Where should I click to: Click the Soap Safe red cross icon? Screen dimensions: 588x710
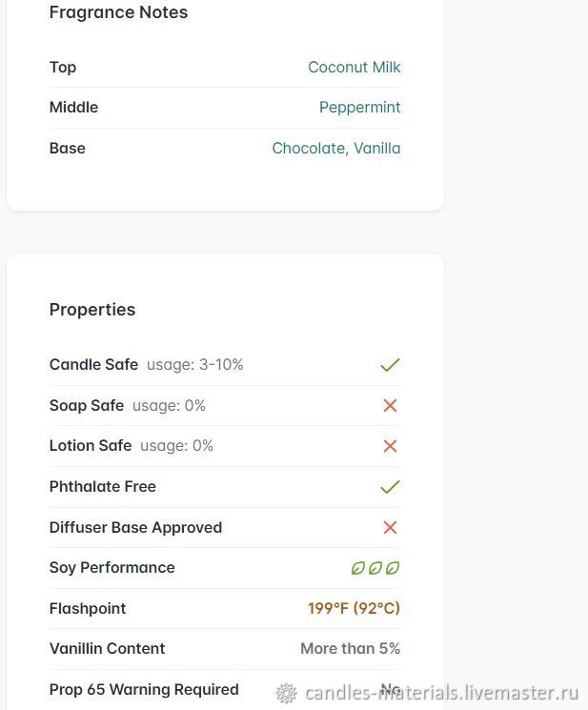tap(390, 405)
